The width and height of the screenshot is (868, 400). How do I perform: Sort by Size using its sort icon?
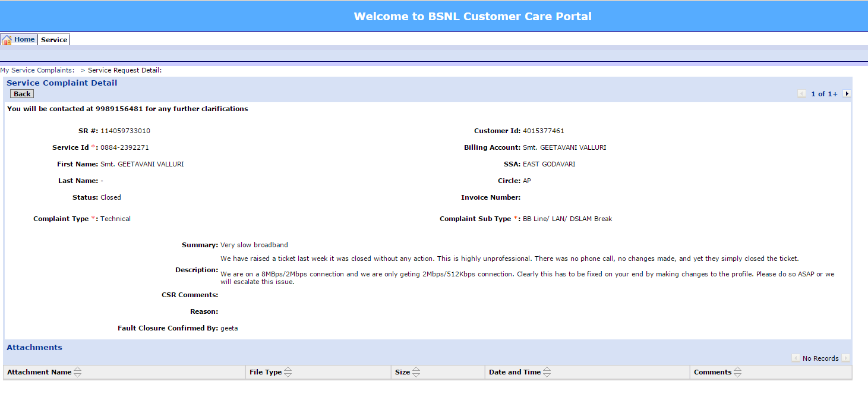pyautogui.click(x=416, y=372)
